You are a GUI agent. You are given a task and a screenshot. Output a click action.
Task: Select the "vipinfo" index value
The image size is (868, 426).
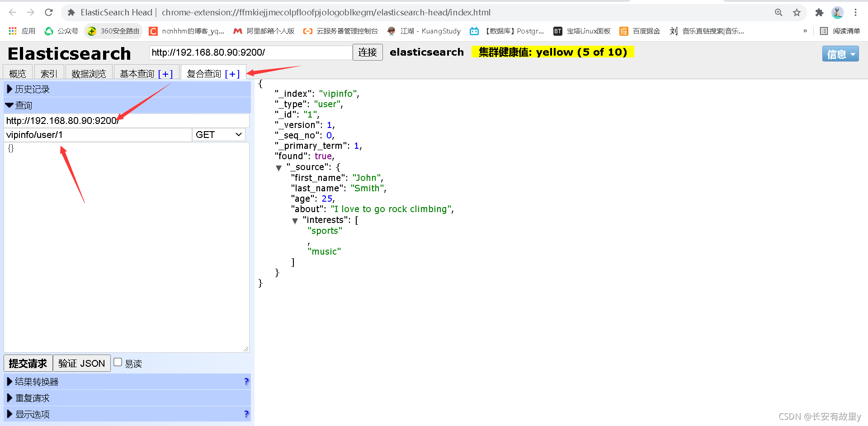tap(339, 94)
